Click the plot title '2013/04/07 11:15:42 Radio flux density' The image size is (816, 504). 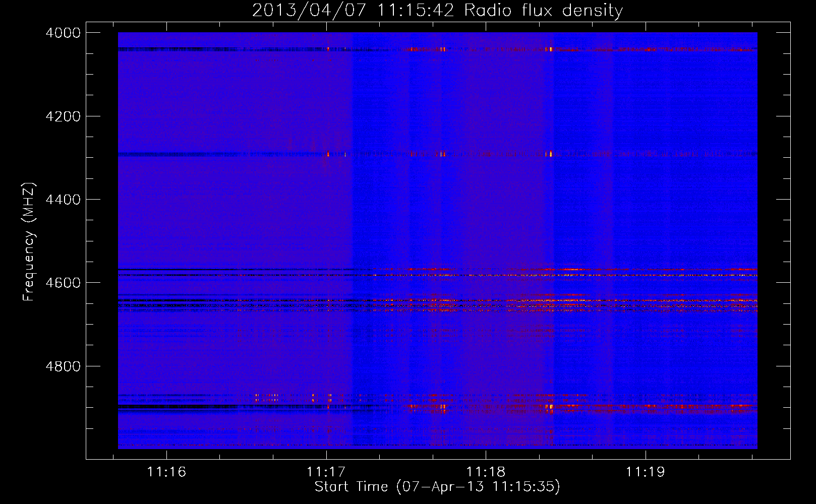437,10
